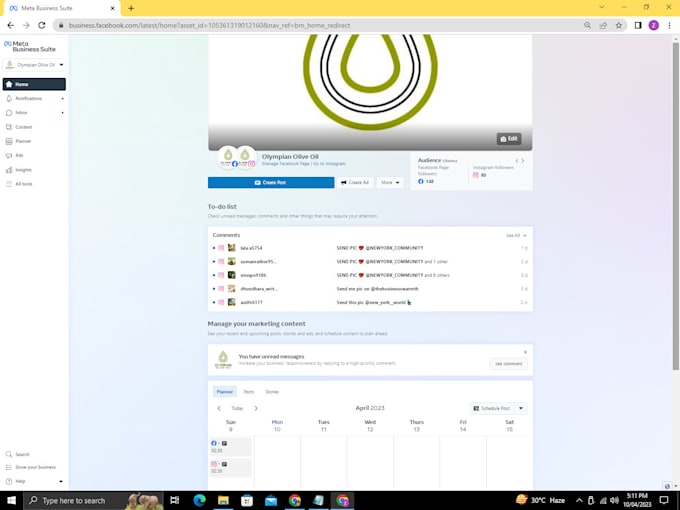Viewport: 680px width, 510px height.
Task: Open File Explorer from taskbar
Action: 223,500
